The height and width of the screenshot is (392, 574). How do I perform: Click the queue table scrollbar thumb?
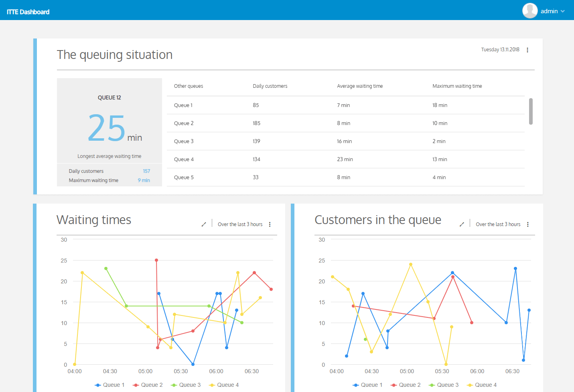click(x=531, y=111)
